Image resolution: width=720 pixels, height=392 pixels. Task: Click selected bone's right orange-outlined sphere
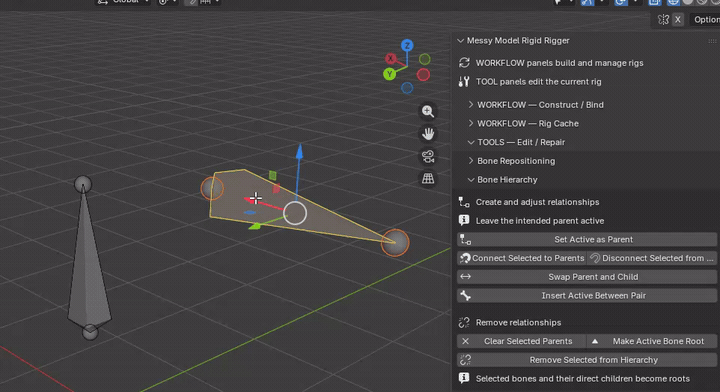point(395,242)
